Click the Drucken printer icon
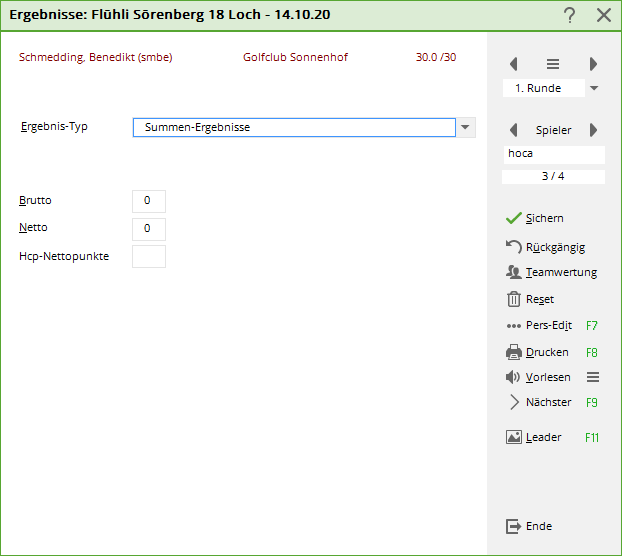622x556 pixels. (513, 352)
